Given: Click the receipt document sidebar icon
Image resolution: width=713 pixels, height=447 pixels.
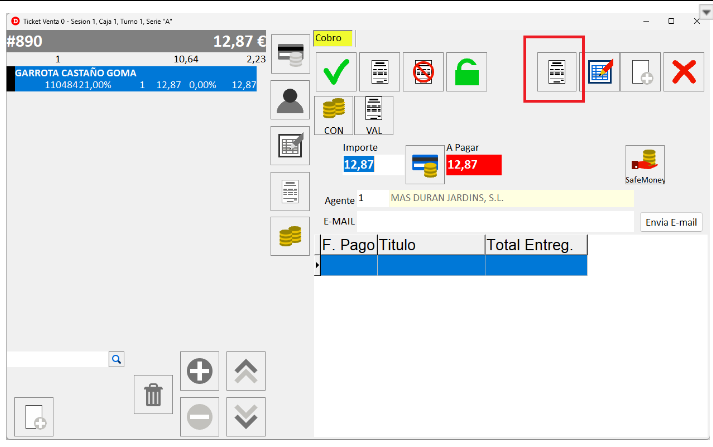Looking at the screenshot, I should 290,191.
